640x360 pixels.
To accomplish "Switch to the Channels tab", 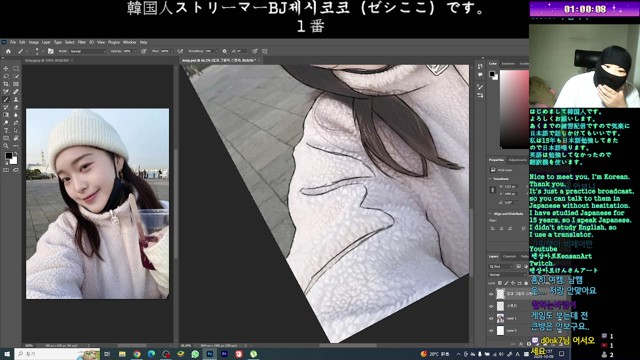I will click(509, 256).
